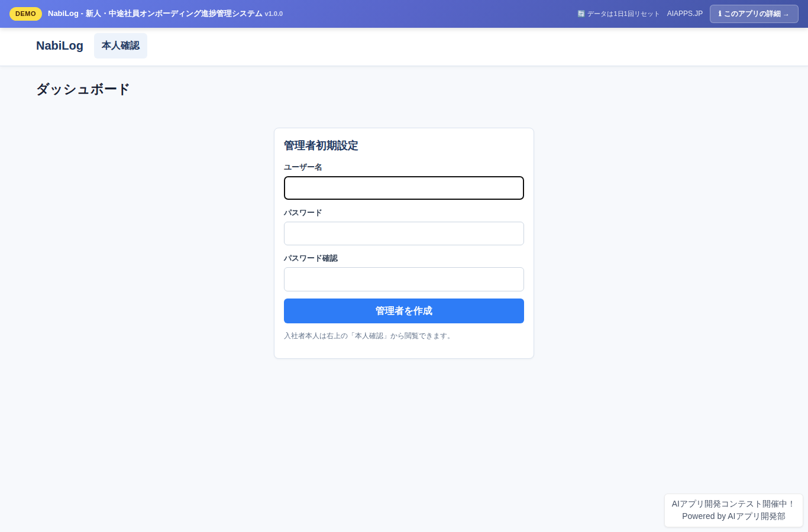Click the Powered by AIアプリ開発部 text

click(x=733, y=516)
